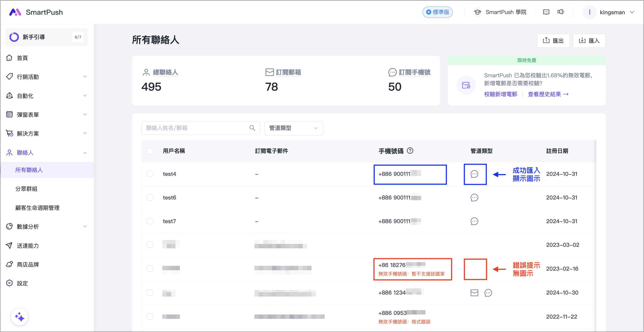Go to 分眾群組 in sidebar

27,189
